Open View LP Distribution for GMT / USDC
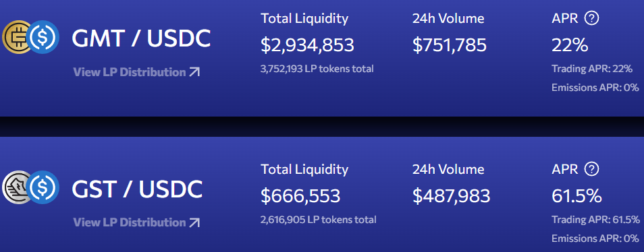644x252 pixels. pyautogui.click(x=137, y=72)
